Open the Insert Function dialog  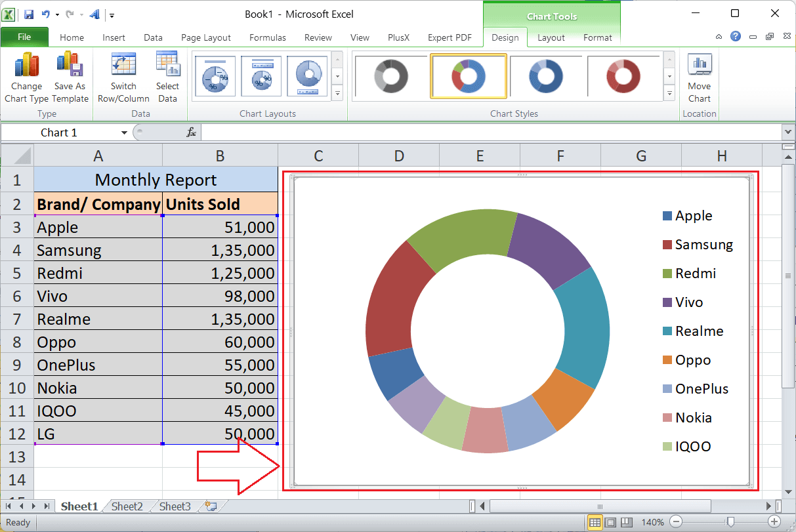pos(191,132)
